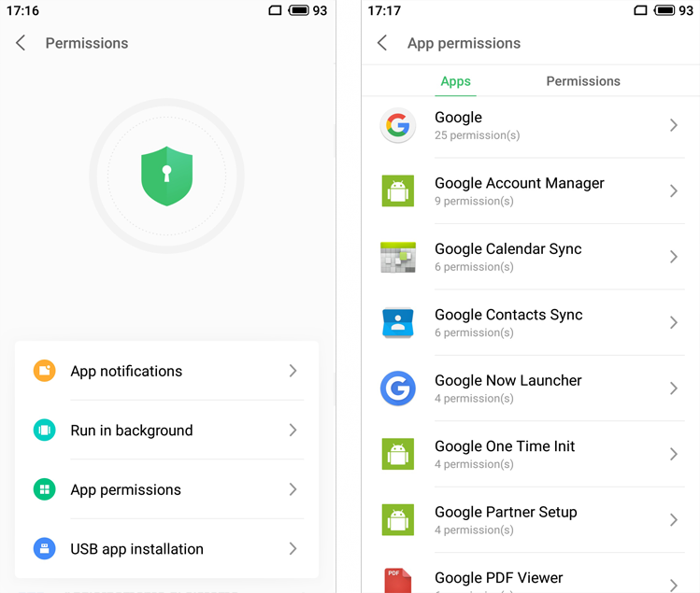The height and width of the screenshot is (593, 700).
Task: Tap '9 permission(s)' under Account Manager
Action: (x=474, y=201)
